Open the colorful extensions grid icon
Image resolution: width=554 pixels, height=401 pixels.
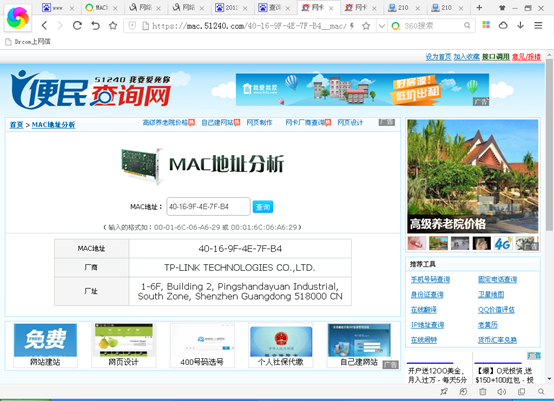point(486,25)
